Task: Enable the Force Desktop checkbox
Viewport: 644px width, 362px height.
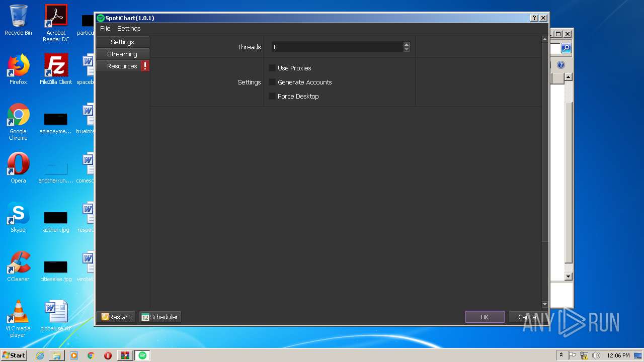Action: pyautogui.click(x=272, y=96)
